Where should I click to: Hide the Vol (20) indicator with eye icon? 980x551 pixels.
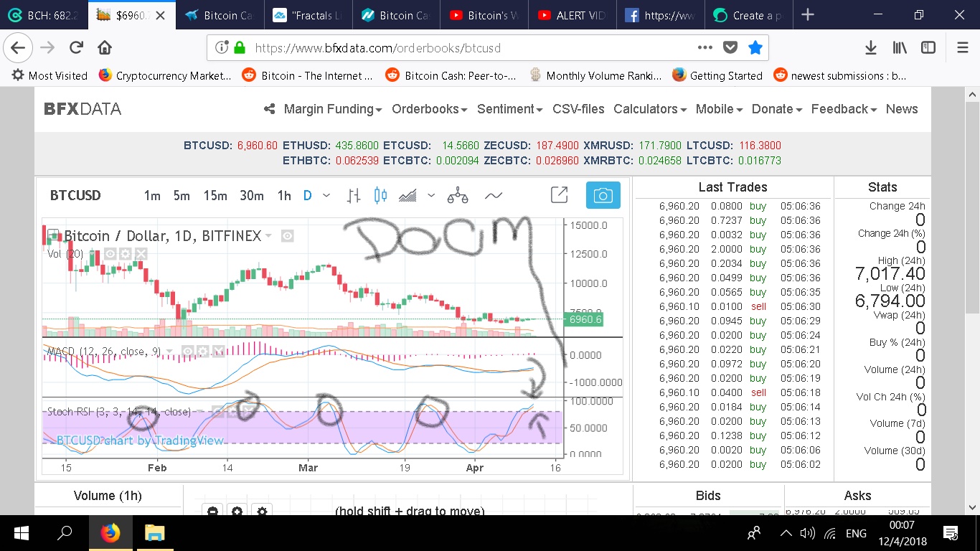(110, 254)
